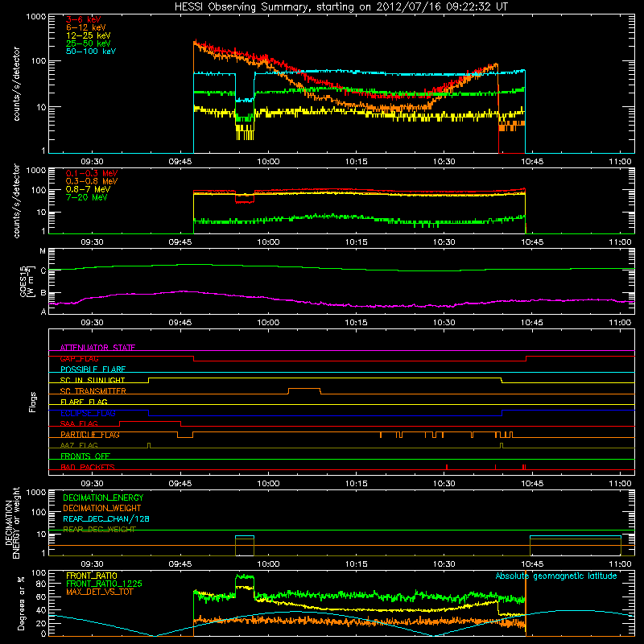Click the SC_TRANSMITTER raised pulse segment

point(304,389)
